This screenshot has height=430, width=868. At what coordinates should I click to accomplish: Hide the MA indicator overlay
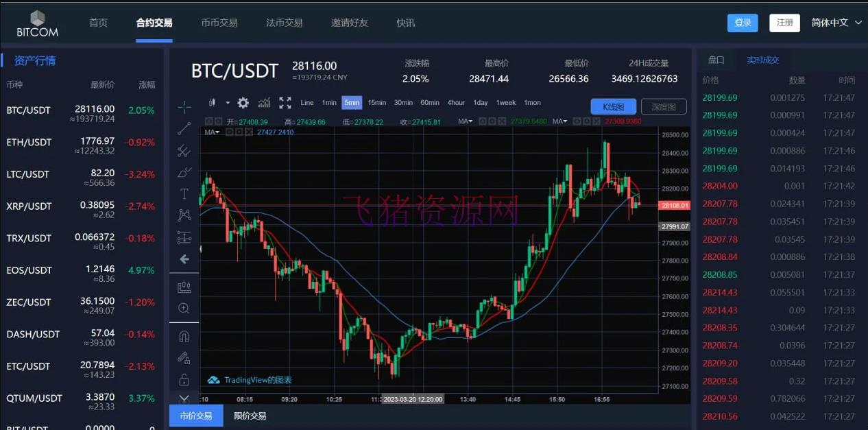coord(229,130)
